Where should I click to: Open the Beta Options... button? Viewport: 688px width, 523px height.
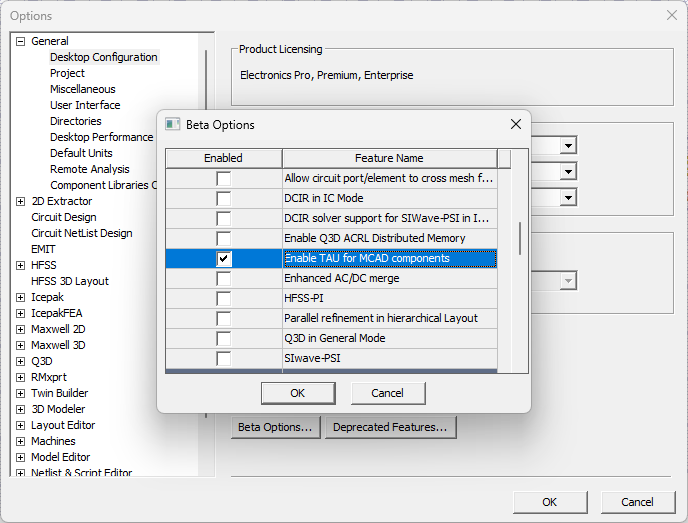pyautogui.click(x=276, y=427)
